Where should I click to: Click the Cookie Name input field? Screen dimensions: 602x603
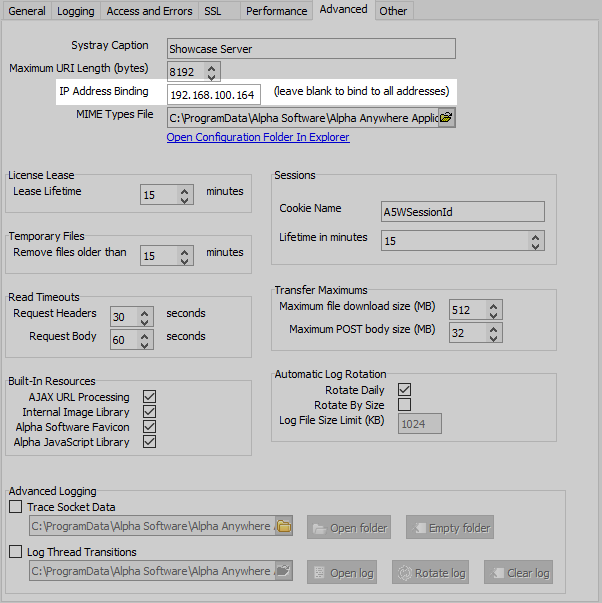[x=463, y=212]
